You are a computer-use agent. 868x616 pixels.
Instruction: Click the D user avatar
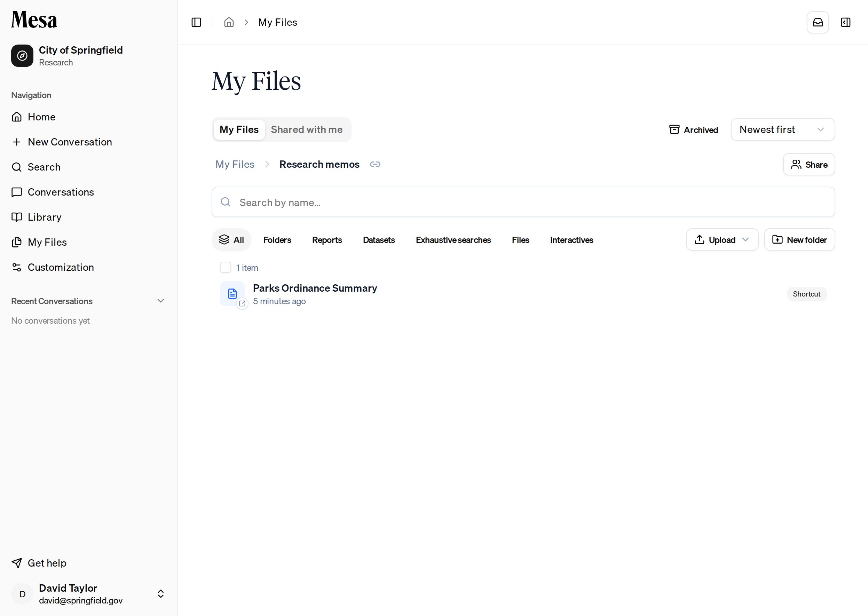[x=22, y=594]
